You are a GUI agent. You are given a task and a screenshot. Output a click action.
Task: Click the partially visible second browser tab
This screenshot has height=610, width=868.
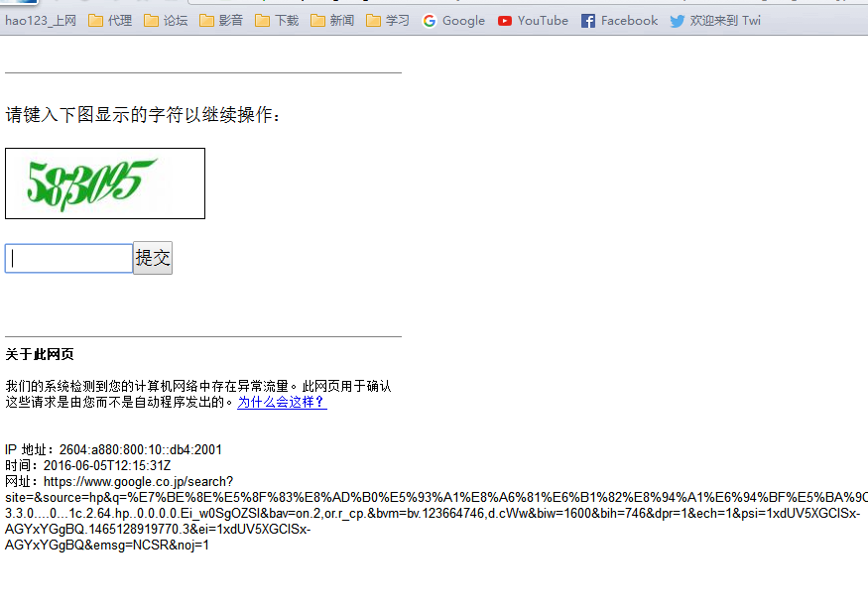pos(60,4)
